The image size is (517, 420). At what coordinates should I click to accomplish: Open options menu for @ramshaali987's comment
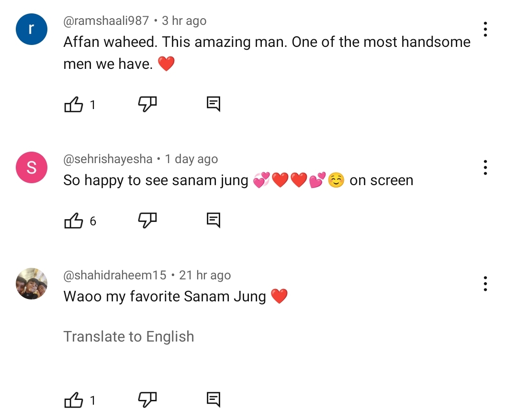click(485, 30)
